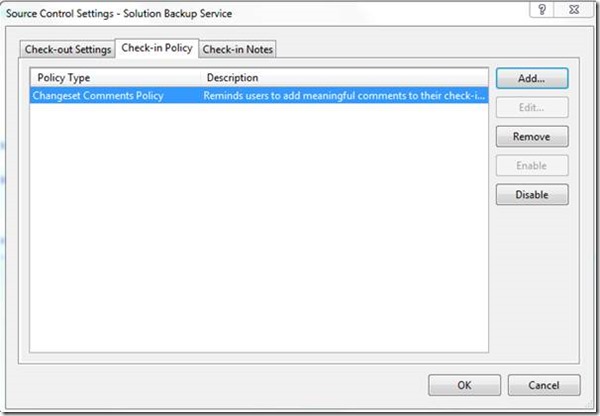Confirm the settings with OK

coord(464,385)
